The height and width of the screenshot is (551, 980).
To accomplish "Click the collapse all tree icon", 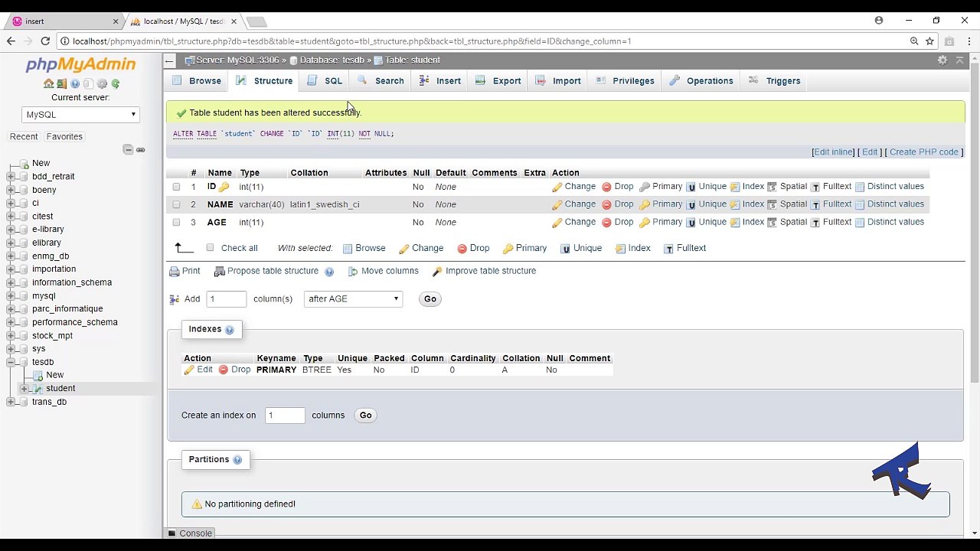I will click(x=128, y=149).
